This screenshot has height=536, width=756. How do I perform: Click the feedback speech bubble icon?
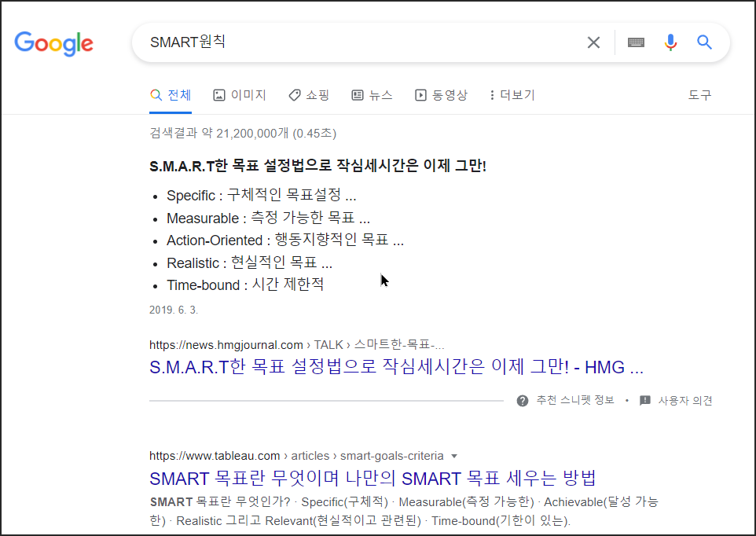tap(645, 401)
